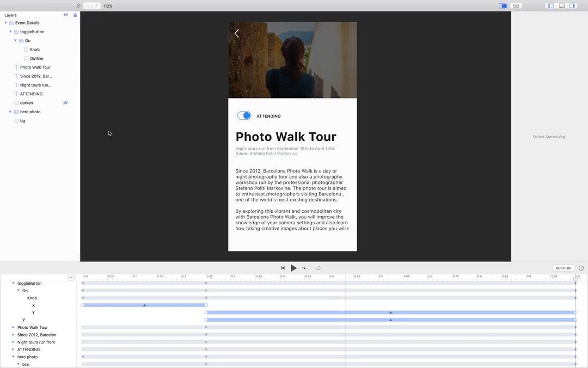Collapse the On folder in Layers

[x=15, y=40]
